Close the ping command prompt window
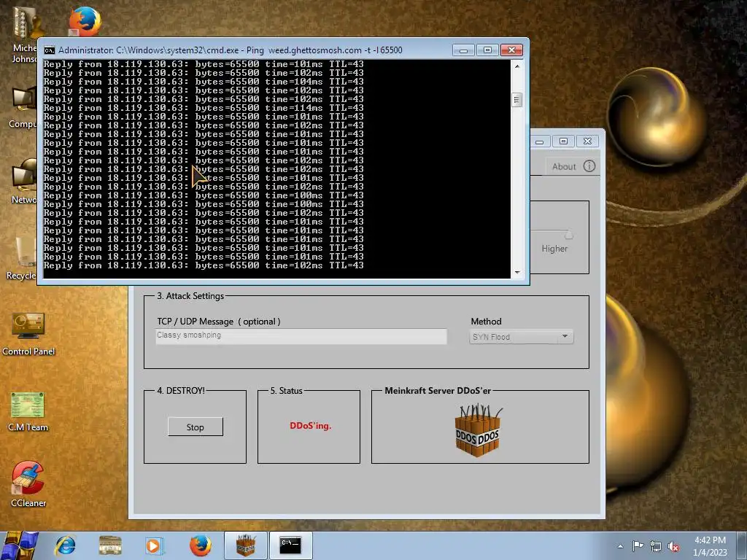 point(511,50)
